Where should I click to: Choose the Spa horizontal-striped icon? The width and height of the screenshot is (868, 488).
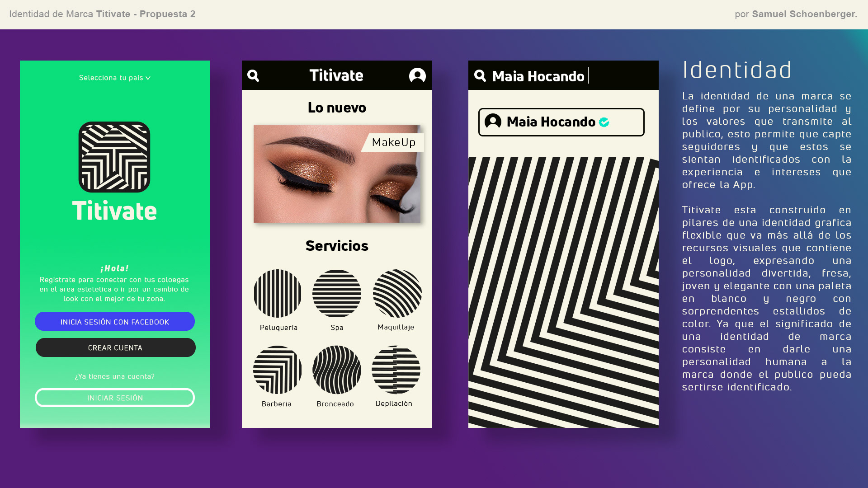(x=337, y=294)
